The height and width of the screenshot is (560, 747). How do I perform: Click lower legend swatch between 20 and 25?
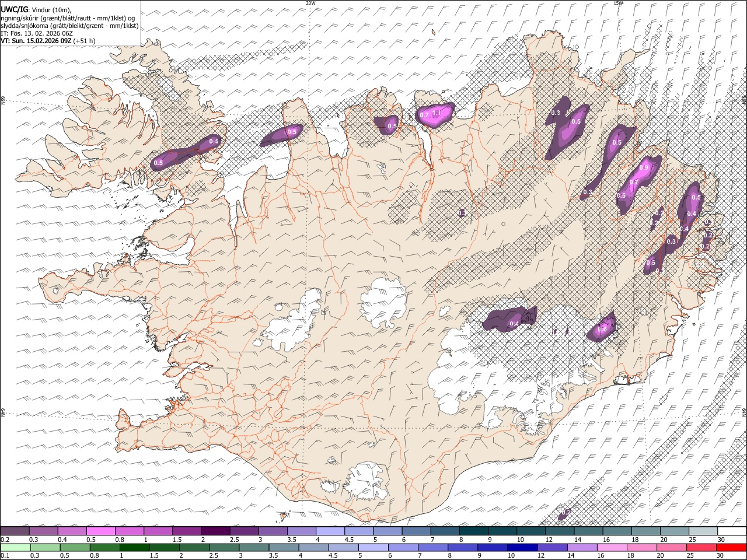click(x=671, y=547)
